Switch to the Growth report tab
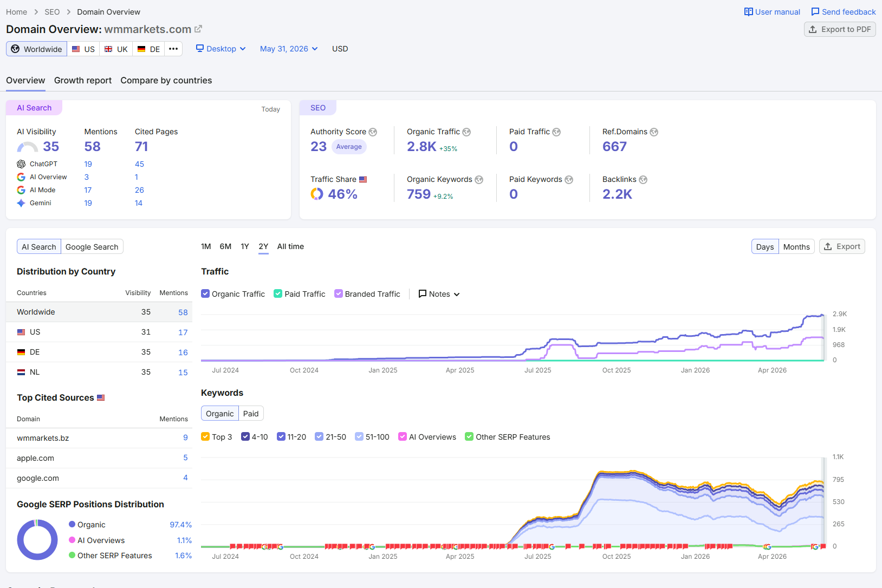Screen dimensions: 882x588 pyautogui.click(x=83, y=80)
